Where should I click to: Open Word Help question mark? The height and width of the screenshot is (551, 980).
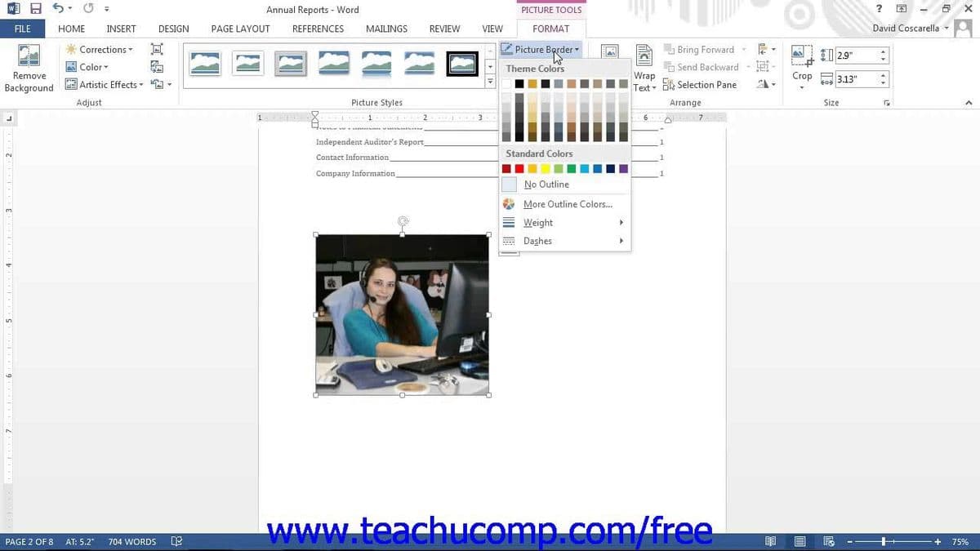click(x=879, y=9)
